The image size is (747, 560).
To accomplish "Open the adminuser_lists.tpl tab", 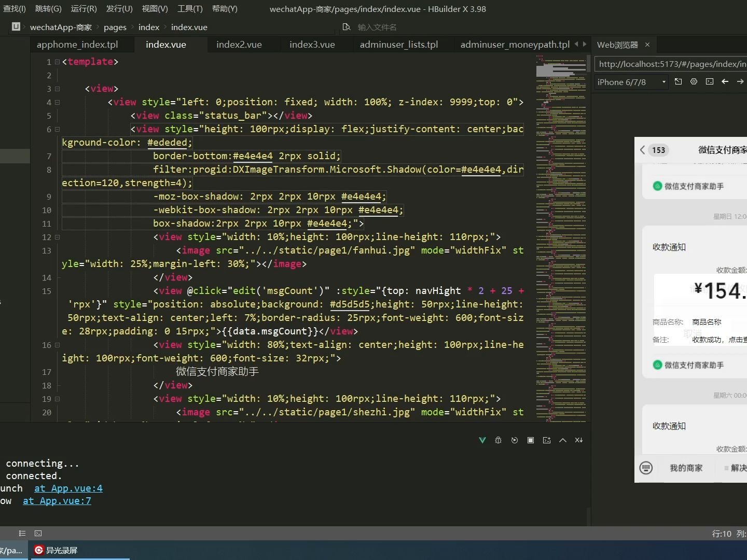I will [399, 45].
